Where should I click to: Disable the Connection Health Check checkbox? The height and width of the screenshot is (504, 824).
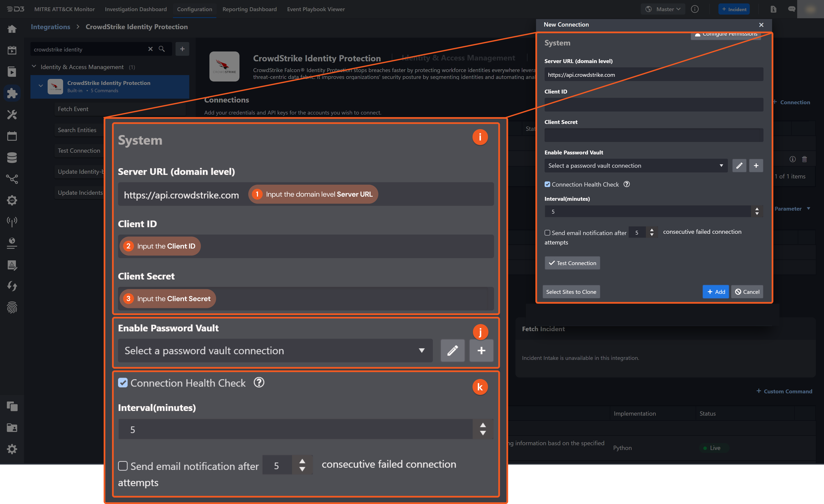123,383
